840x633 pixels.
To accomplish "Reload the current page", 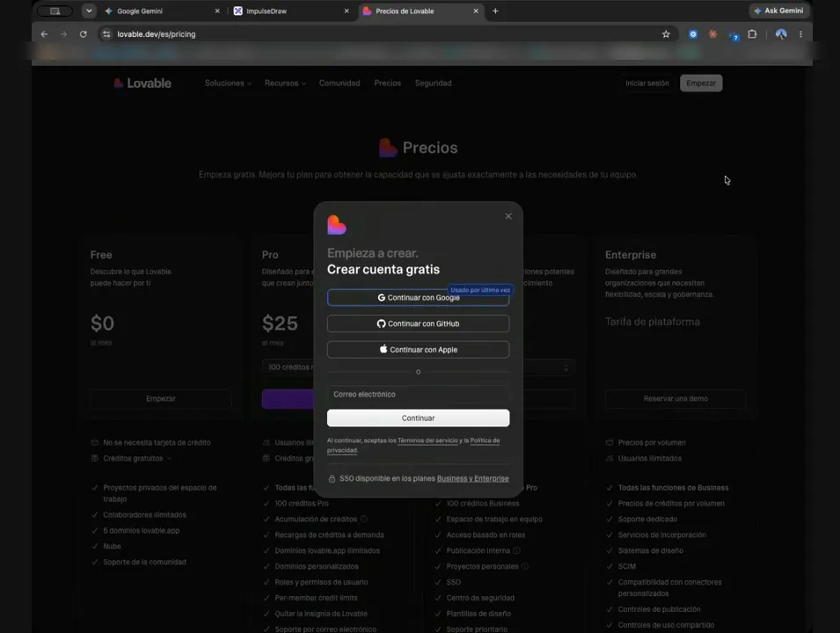I will [x=83, y=34].
